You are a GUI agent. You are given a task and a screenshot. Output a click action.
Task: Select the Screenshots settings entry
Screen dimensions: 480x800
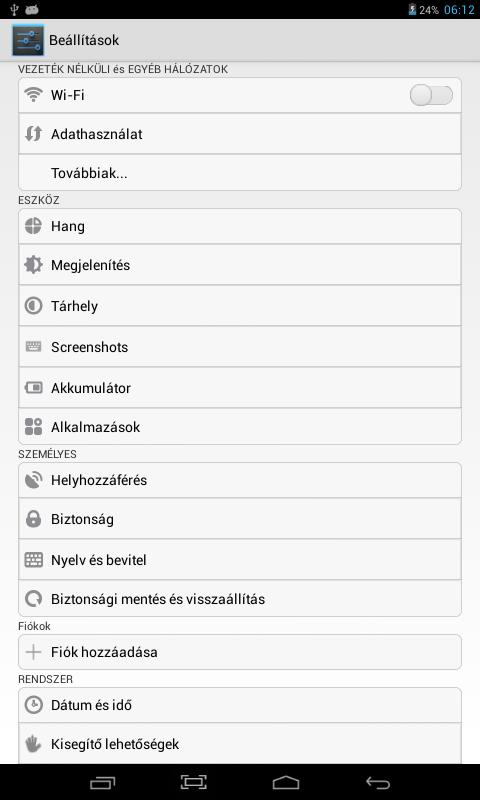[x=240, y=347]
